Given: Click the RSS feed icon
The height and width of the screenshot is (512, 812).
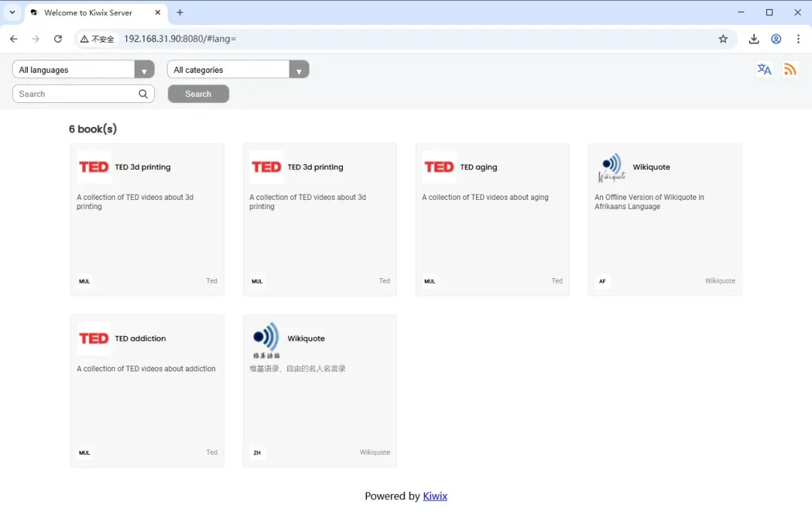Looking at the screenshot, I should [x=789, y=69].
